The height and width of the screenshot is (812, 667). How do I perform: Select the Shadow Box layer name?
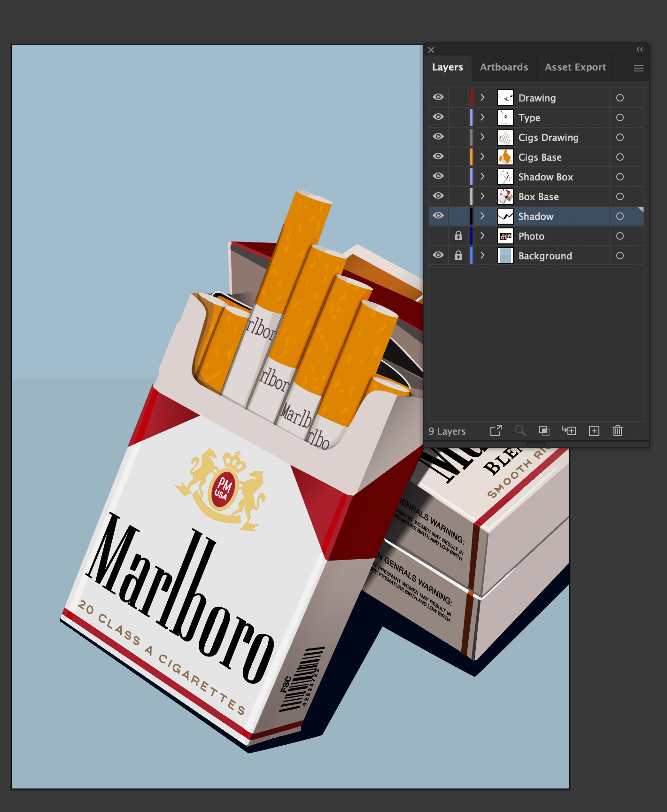546,177
